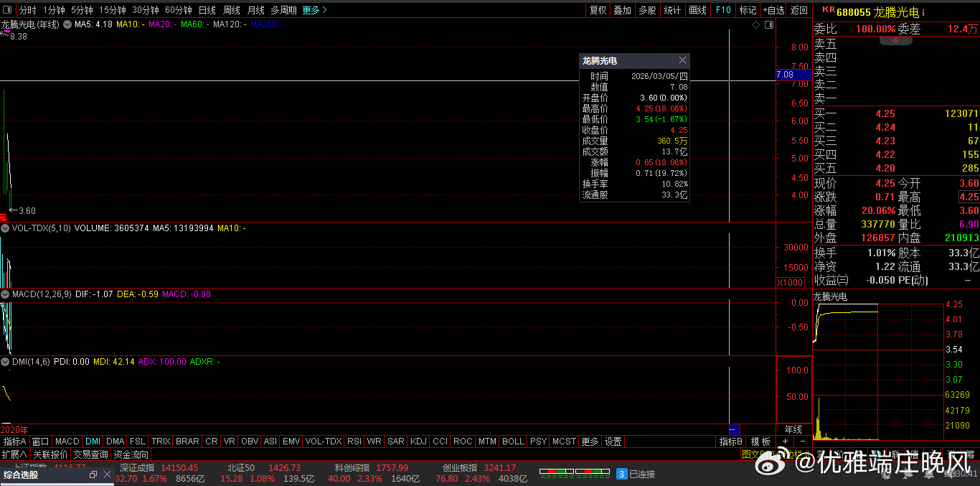Toggle the right-panel layout icon above chart

(769, 24)
